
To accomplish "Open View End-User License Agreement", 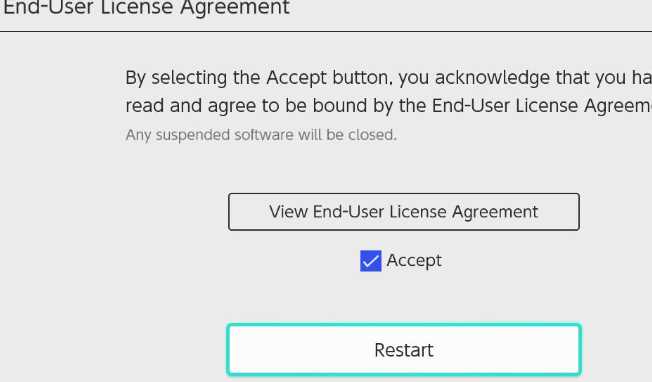I will tap(404, 212).
